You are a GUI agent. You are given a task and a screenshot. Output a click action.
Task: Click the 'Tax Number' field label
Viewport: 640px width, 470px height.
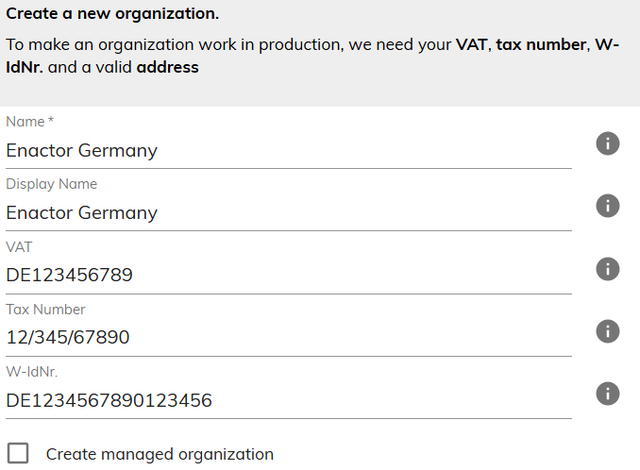tap(45, 309)
